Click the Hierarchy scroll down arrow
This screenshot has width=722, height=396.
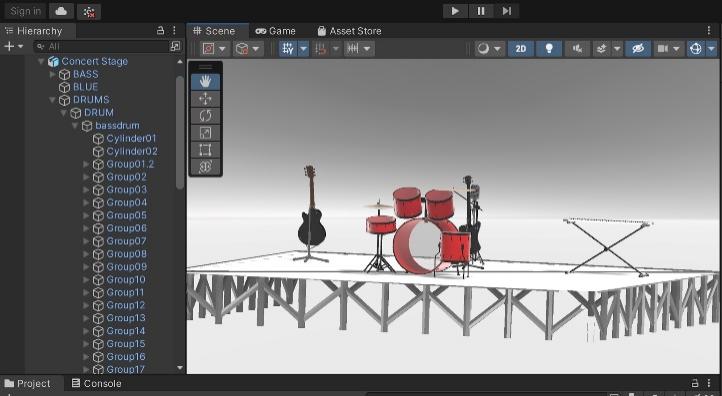pyautogui.click(x=180, y=368)
